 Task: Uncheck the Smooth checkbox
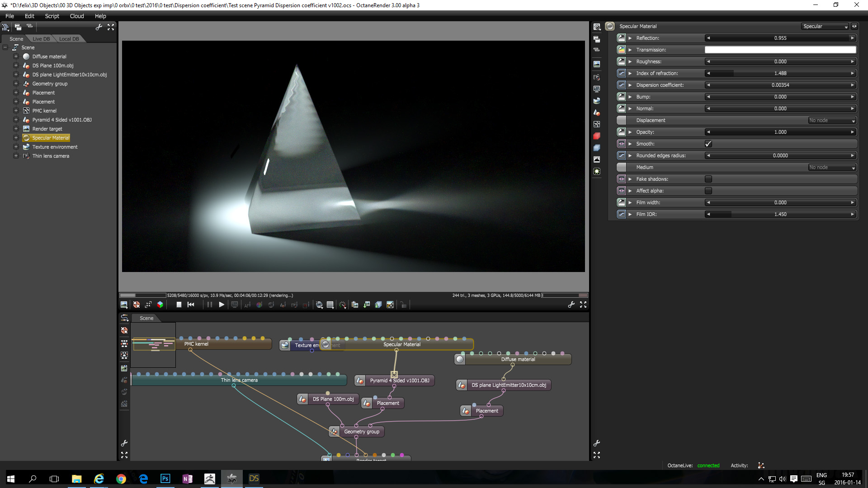tap(708, 144)
